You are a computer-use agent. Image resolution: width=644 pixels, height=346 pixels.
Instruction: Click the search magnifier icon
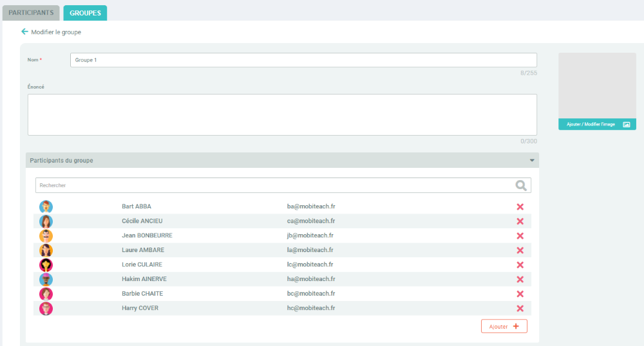(x=521, y=185)
